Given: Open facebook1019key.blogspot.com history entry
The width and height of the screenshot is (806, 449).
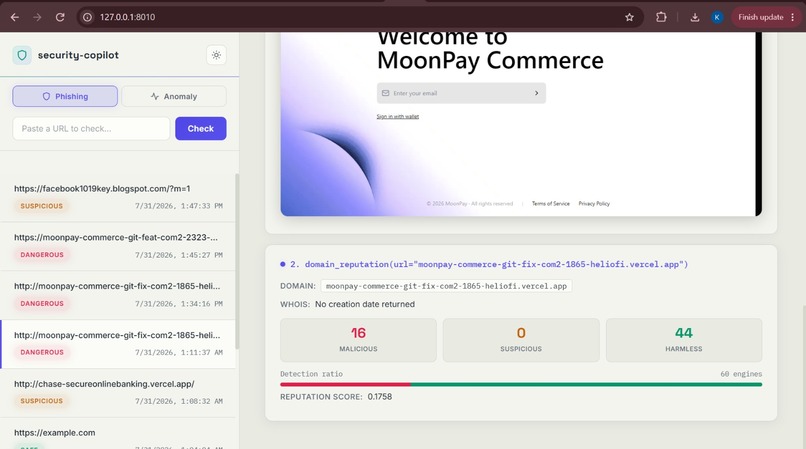Looking at the screenshot, I should coord(118,197).
